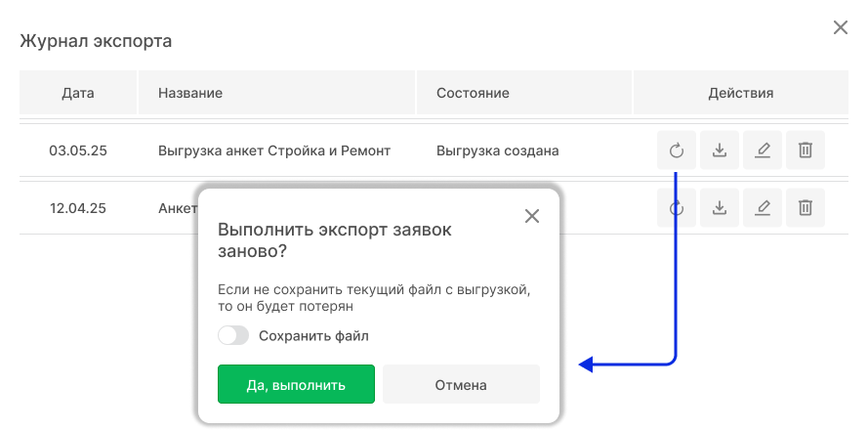The height and width of the screenshot is (430, 868).
Task: Download the 12.04.25 export file
Action: tap(719, 207)
